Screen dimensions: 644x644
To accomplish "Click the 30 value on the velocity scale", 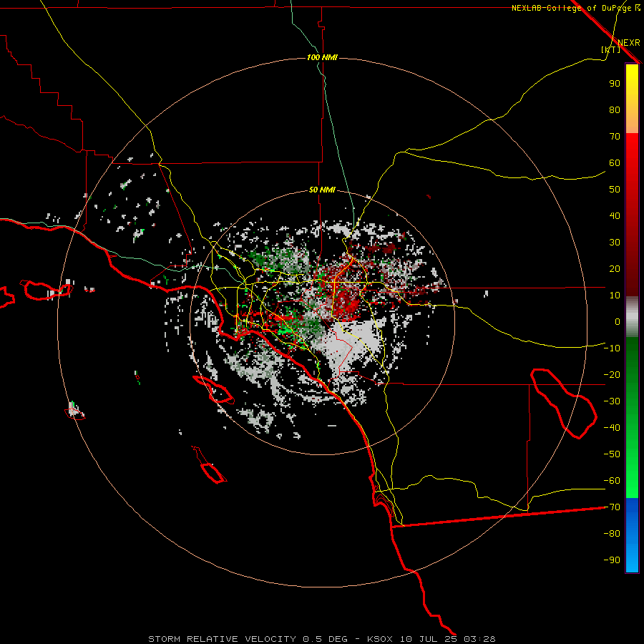I will [x=615, y=243].
